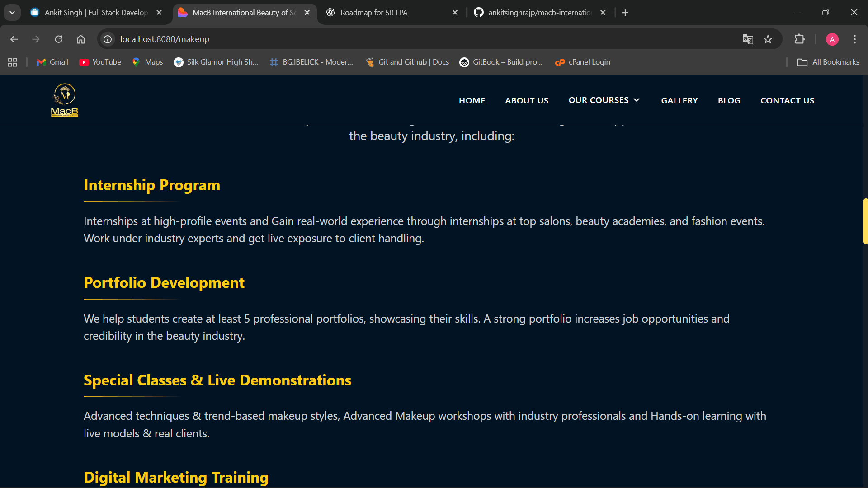Open Chrome three-dot menu
This screenshot has width=868, height=488.
coord(854,39)
